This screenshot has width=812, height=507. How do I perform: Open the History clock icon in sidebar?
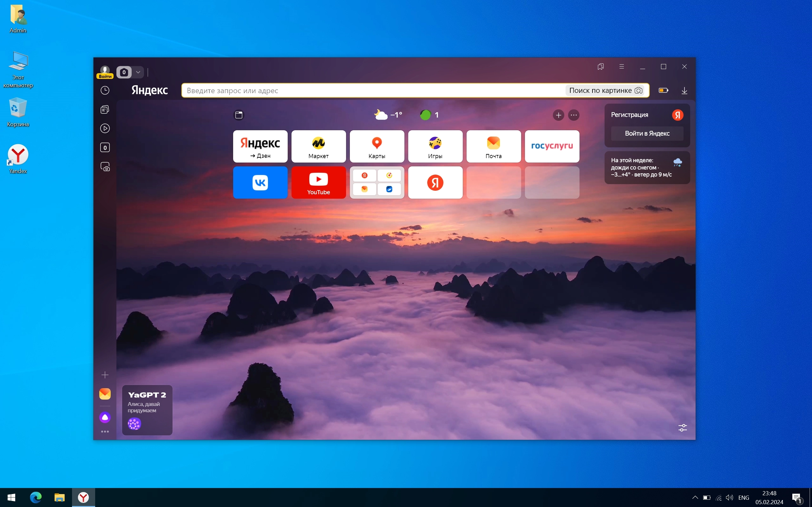click(x=105, y=90)
